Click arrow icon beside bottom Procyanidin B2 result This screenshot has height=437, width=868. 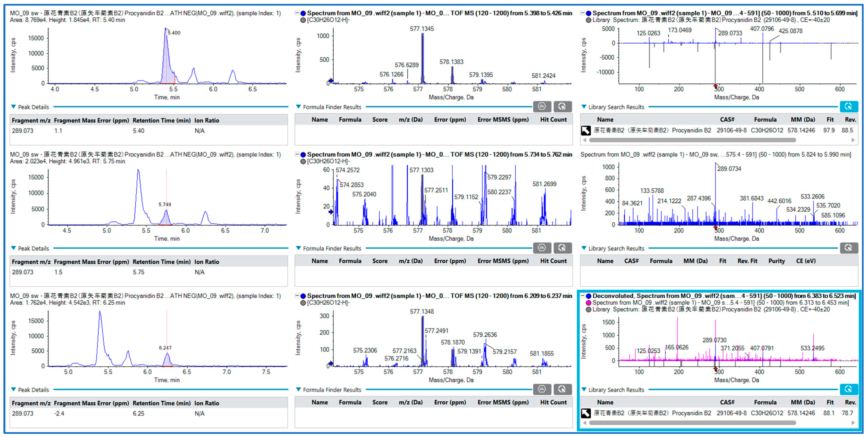(586, 413)
